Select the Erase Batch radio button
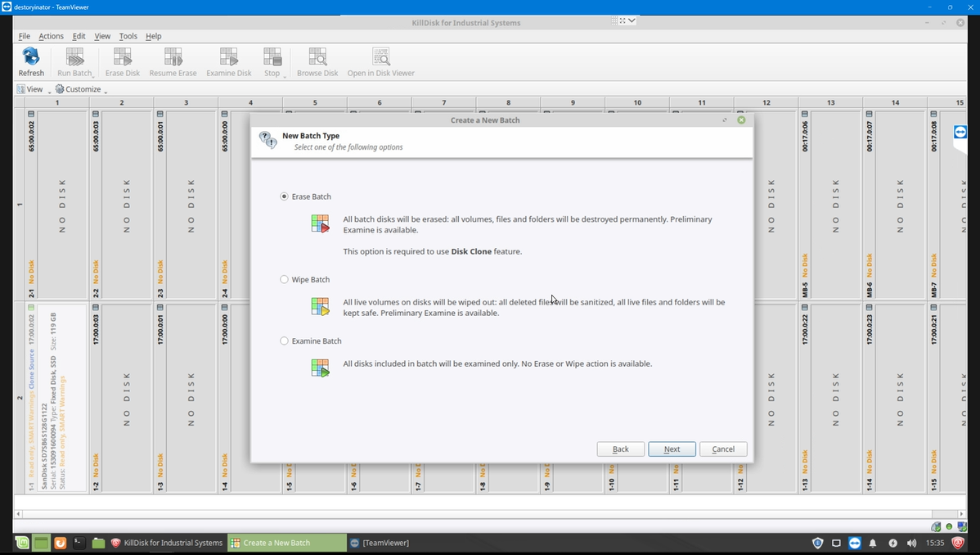The height and width of the screenshot is (555, 980). tap(285, 196)
